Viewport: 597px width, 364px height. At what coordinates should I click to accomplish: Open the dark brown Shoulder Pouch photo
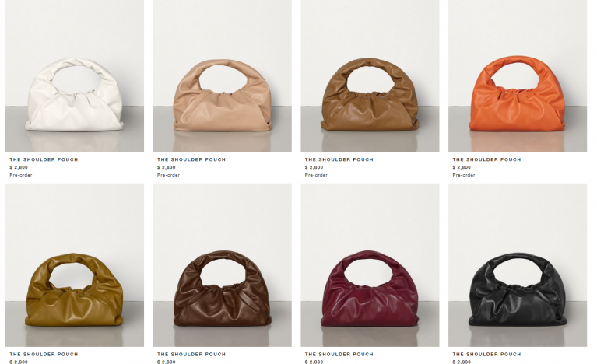pyautogui.click(x=223, y=265)
